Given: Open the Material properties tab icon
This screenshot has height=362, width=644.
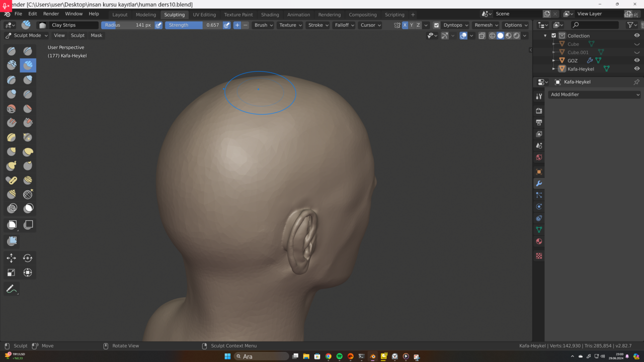Looking at the screenshot, I should tap(539, 241).
